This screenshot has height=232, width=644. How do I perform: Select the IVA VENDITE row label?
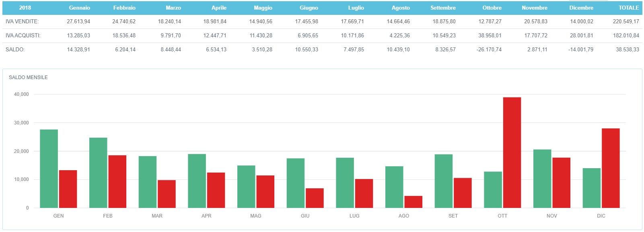(22, 21)
